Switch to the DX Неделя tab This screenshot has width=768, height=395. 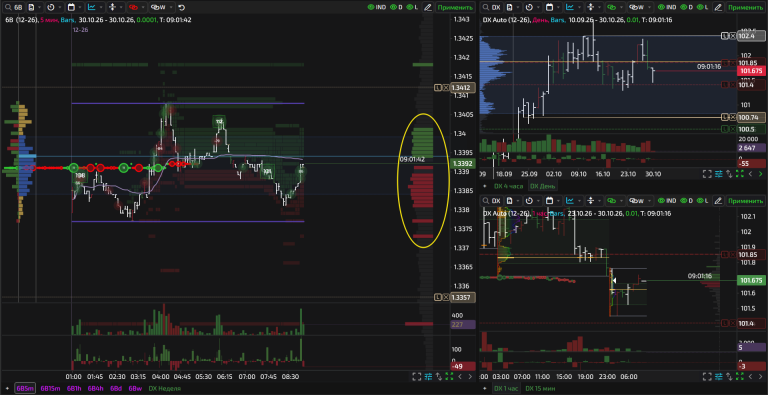click(x=164, y=388)
